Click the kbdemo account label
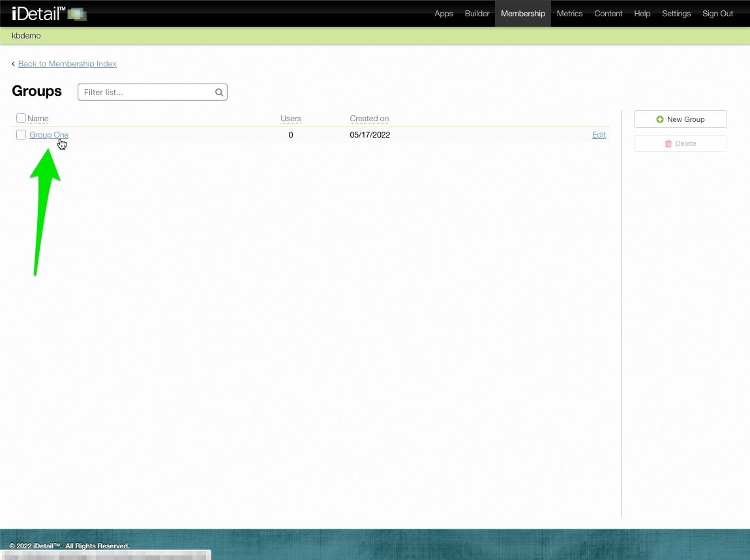 click(26, 36)
